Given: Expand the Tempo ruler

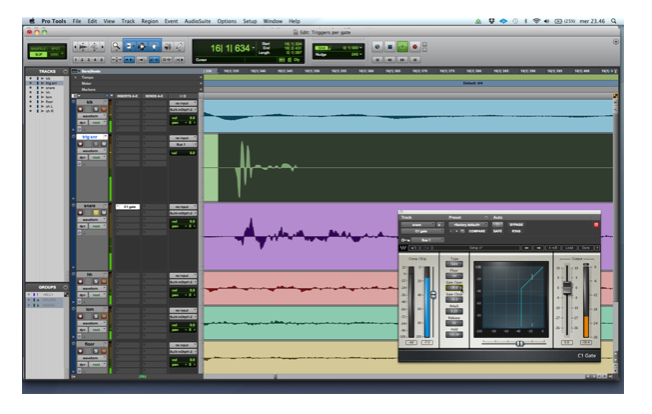Looking at the screenshot, I should click(76, 77).
